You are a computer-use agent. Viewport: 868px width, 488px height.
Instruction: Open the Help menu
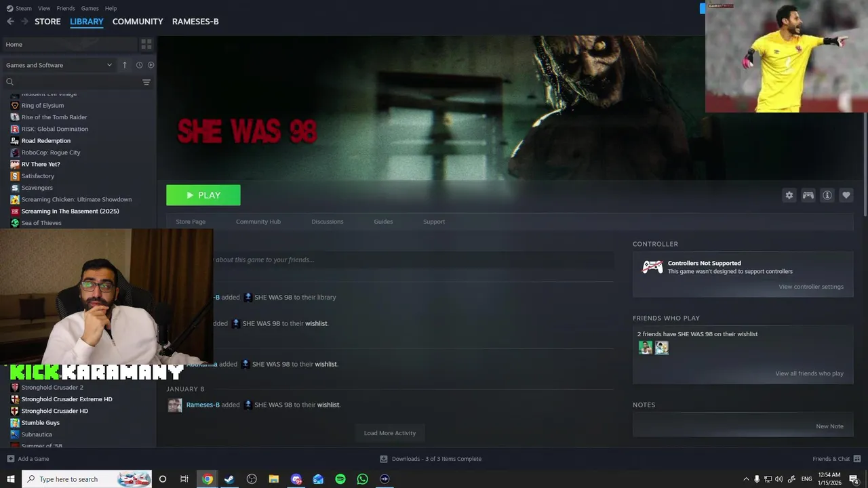click(x=111, y=8)
